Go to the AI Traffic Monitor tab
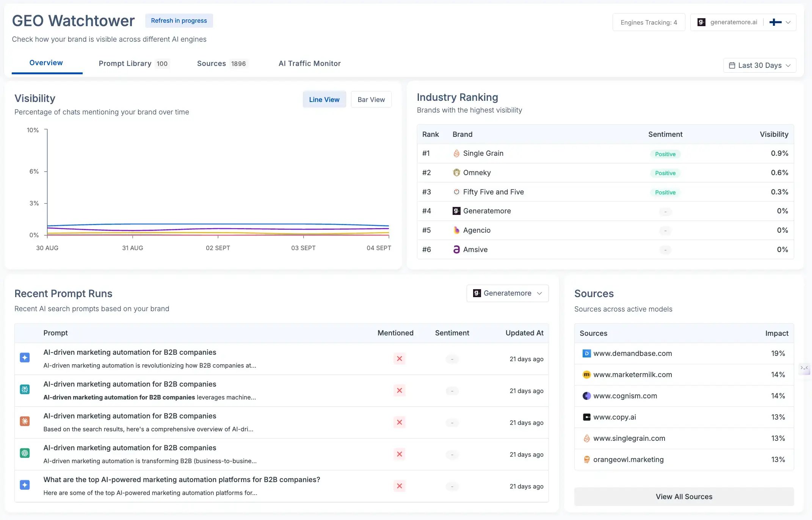 (x=309, y=64)
